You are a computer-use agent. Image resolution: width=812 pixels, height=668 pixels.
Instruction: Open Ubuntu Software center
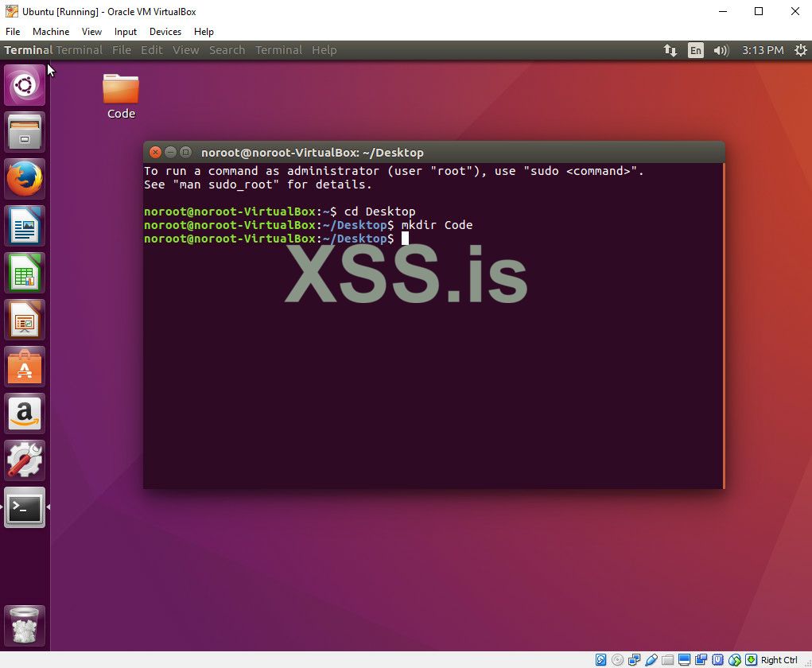25,367
